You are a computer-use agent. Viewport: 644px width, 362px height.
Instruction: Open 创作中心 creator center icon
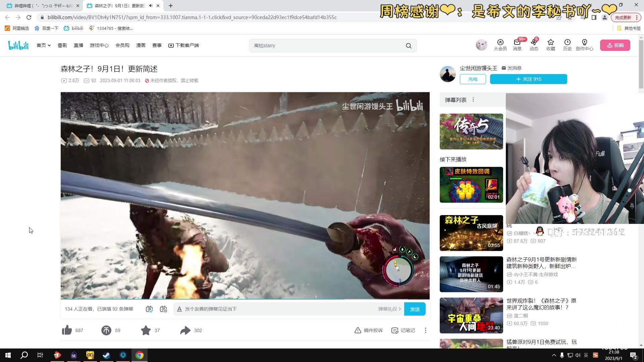[585, 45]
